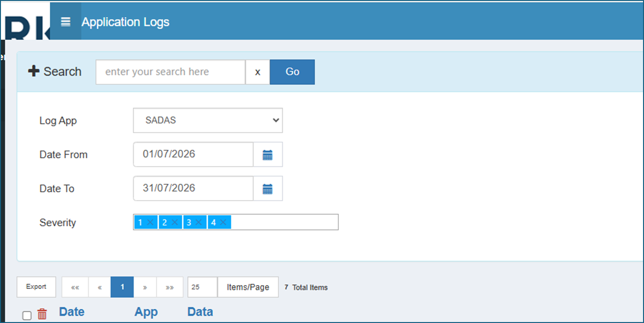644x323 pixels.
Task: Remove severity tag 4
Action: (223, 222)
